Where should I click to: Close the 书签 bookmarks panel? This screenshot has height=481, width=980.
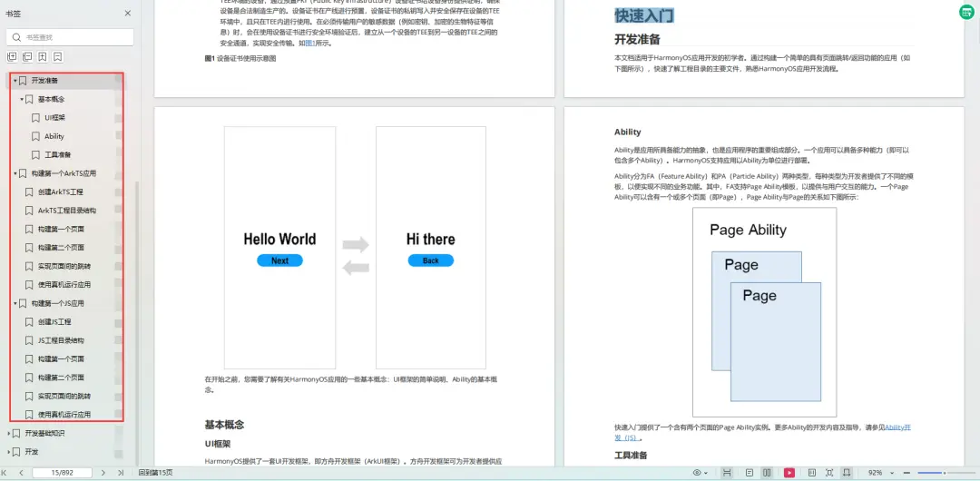(x=127, y=14)
